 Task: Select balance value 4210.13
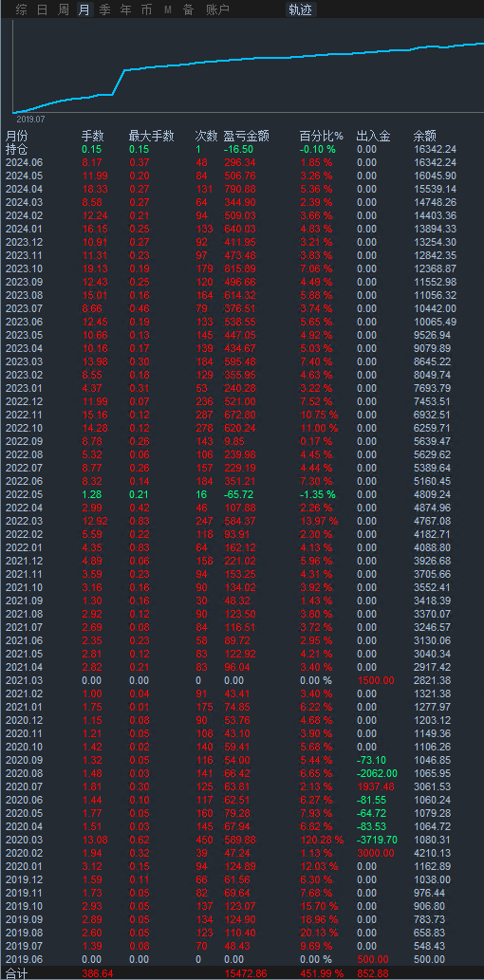pos(432,852)
